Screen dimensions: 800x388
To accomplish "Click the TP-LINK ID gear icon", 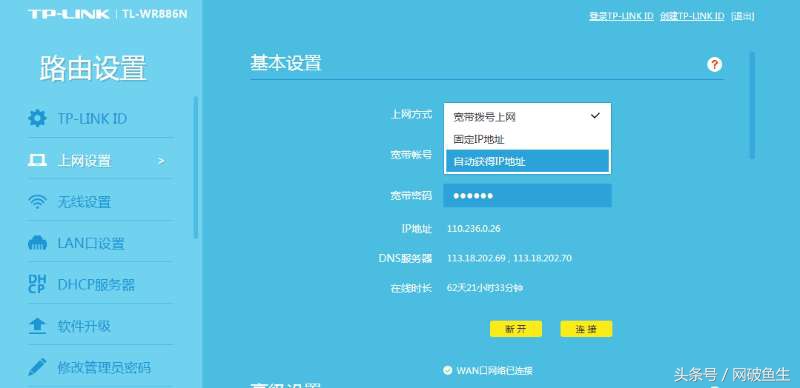I will pyautogui.click(x=37, y=118).
